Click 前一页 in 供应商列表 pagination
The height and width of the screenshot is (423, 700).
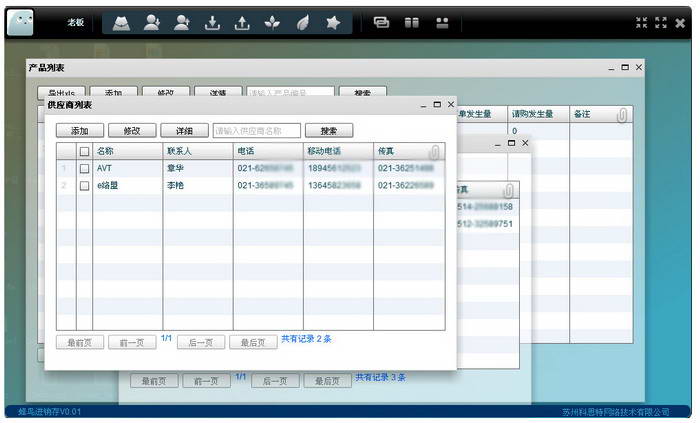(132, 343)
